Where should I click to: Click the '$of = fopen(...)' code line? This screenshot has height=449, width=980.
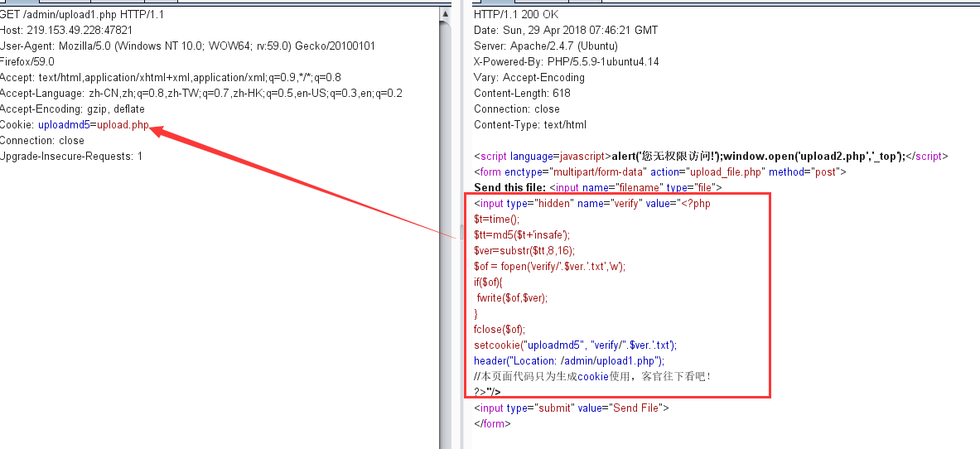549,266
